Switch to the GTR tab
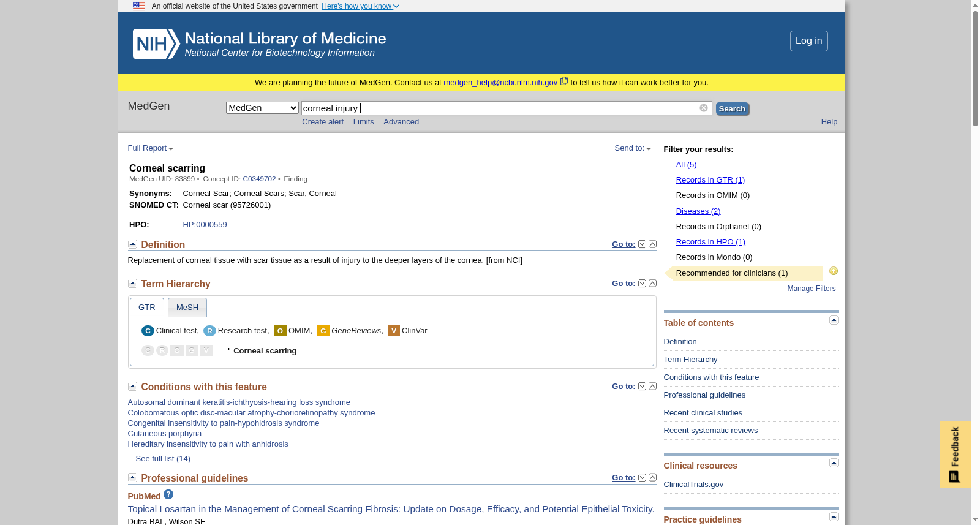Viewport: 980px width, 525px height. pyautogui.click(x=147, y=308)
